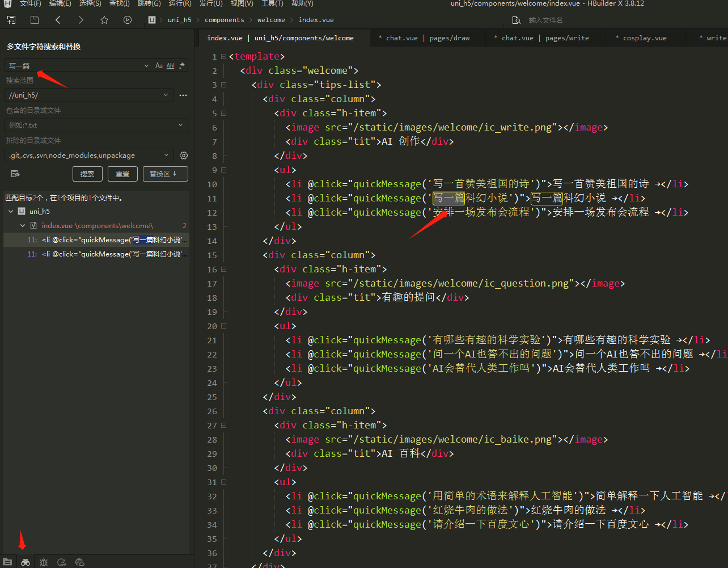Click the HBuilder logo in title bar
The width and height of the screenshot is (728, 568).
click(x=8, y=4)
